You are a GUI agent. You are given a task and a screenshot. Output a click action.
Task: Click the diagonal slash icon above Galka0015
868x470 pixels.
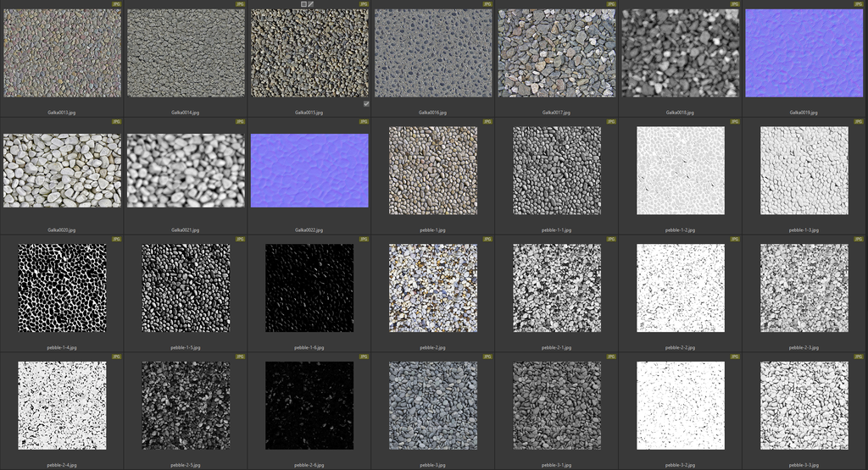pos(311,4)
